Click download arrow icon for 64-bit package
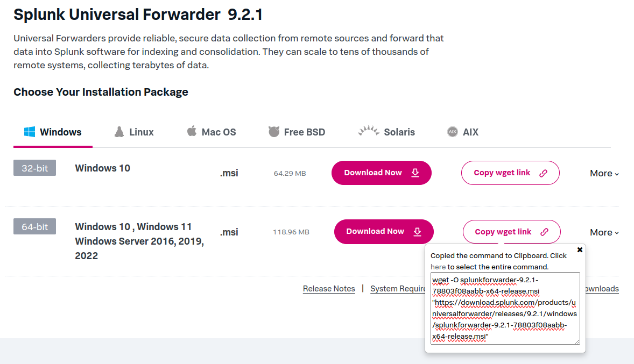 [x=417, y=232]
